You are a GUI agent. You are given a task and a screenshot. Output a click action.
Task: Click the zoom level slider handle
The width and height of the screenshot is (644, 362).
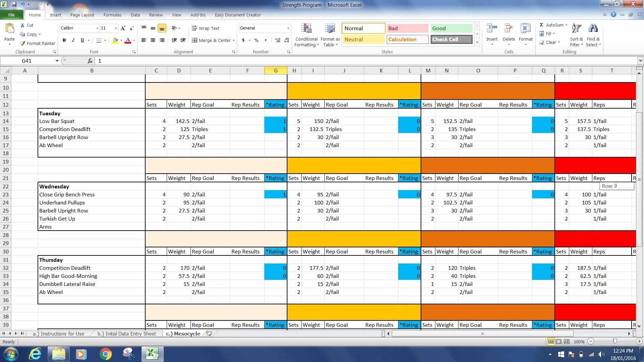(614, 341)
